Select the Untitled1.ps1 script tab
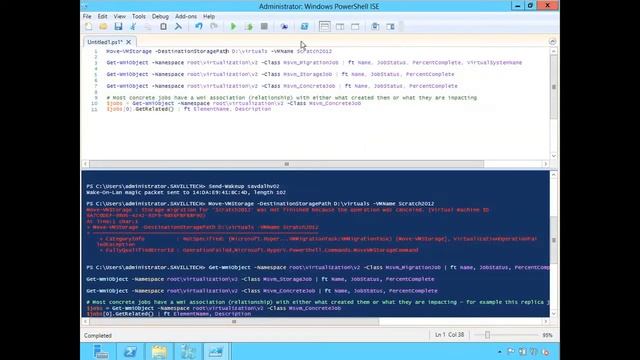The height and width of the screenshot is (360, 640). tap(104, 42)
